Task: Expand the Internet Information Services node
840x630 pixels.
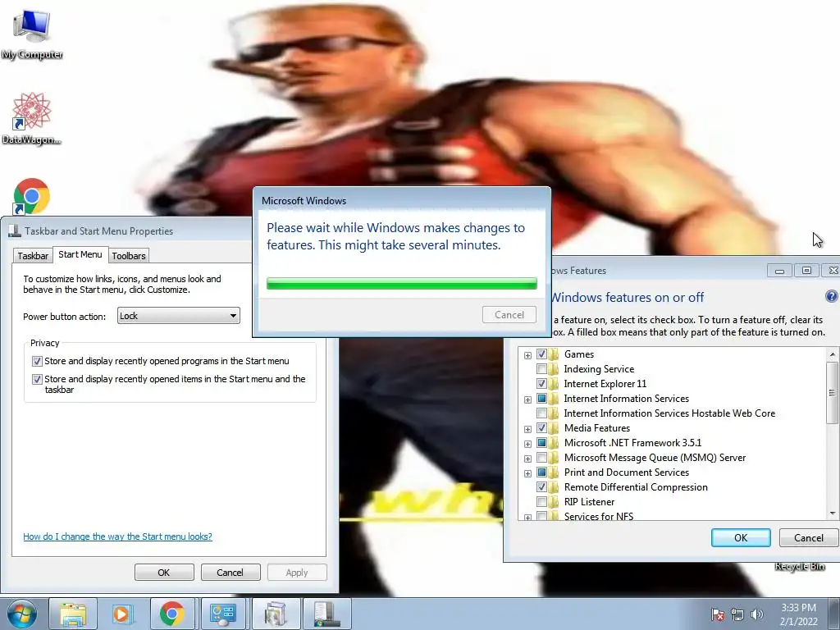Action: pyautogui.click(x=527, y=399)
